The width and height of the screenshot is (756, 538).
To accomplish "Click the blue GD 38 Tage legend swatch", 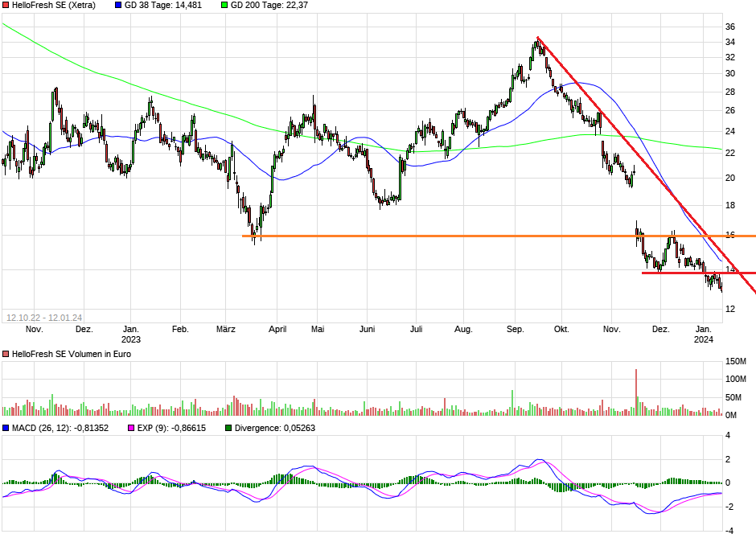I will click(x=118, y=6).
